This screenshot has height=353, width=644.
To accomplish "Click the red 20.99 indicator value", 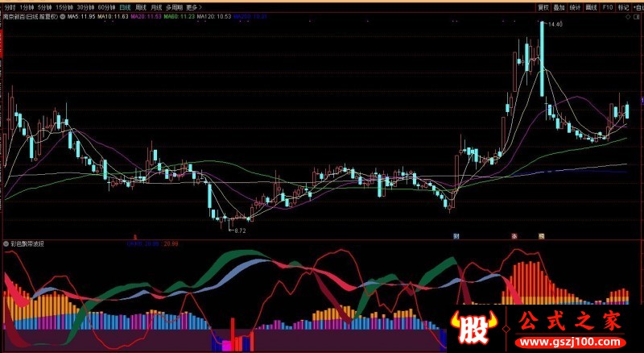I will pyautogui.click(x=171, y=244).
